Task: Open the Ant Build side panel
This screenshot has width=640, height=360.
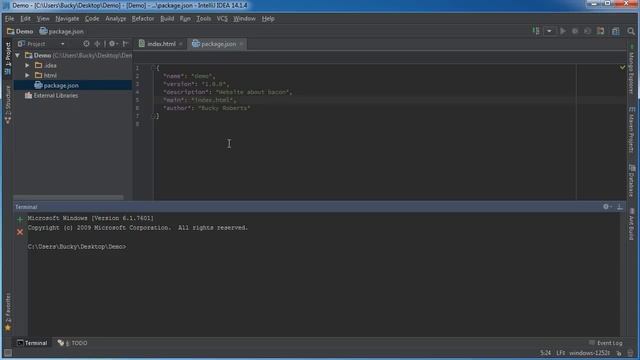Action: coord(631,224)
